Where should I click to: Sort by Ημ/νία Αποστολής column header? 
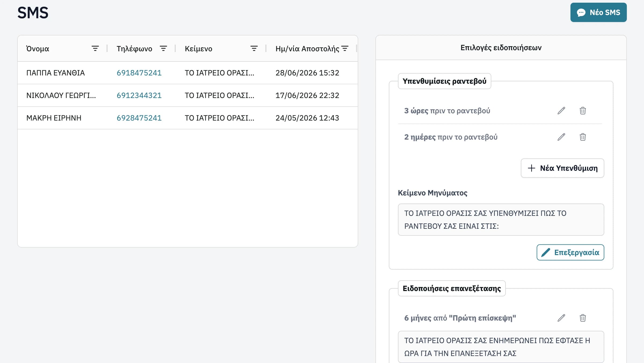click(307, 49)
